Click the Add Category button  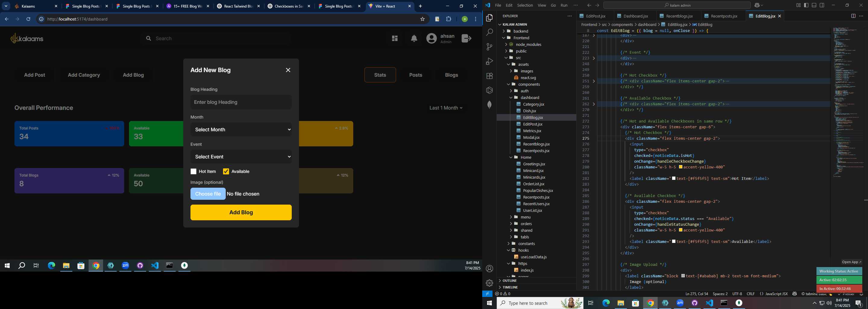[x=84, y=75]
